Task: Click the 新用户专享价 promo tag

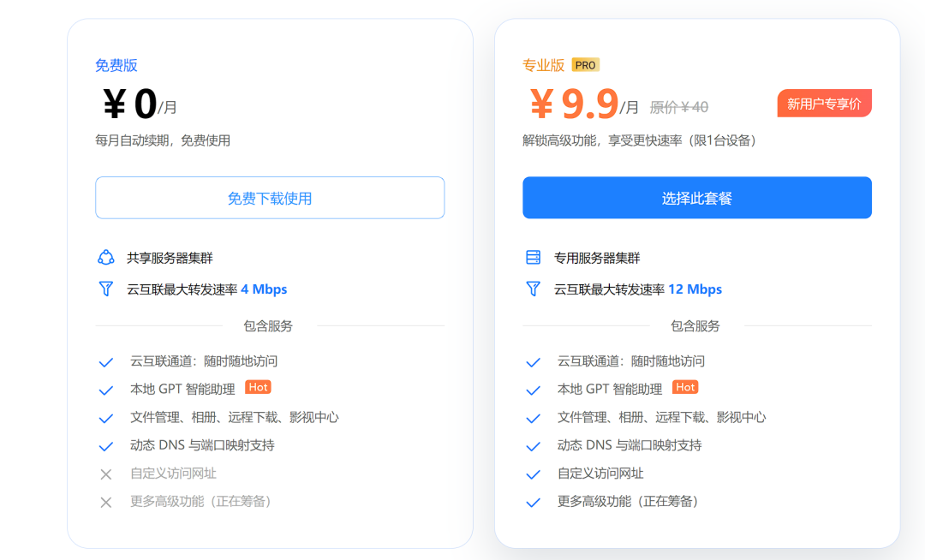Action: coord(824,103)
